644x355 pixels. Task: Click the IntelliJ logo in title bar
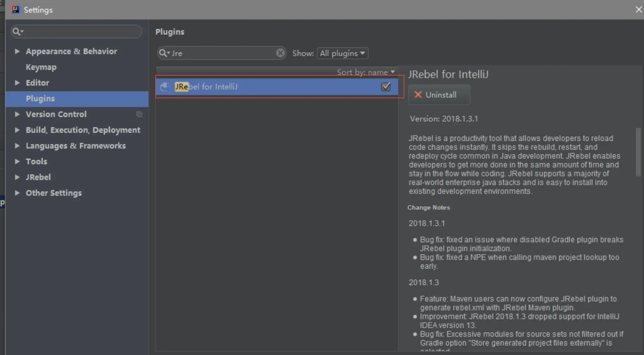click(x=15, y=9)
